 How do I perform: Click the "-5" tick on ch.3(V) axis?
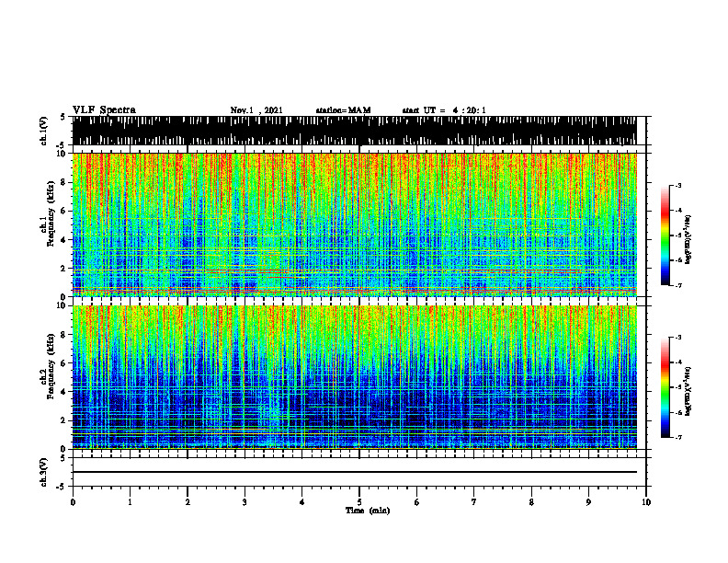tap(62, 487)
